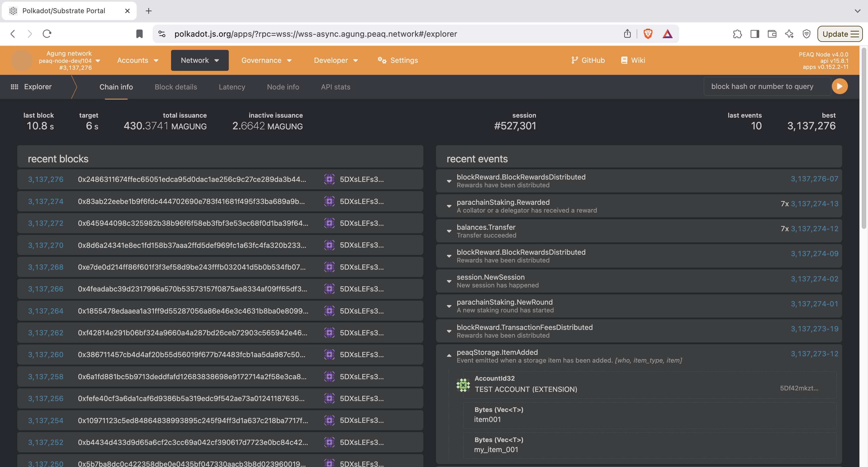Click the block hash or number input
The width and height of the screenshot is (868, 467).
[x=767, y=87]
